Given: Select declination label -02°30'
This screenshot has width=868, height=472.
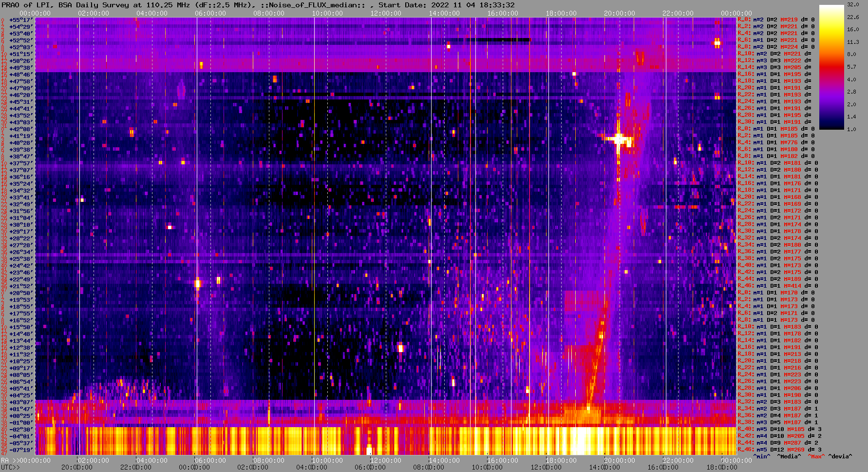Looking at the screenshot, I should (x=20, y=430).
